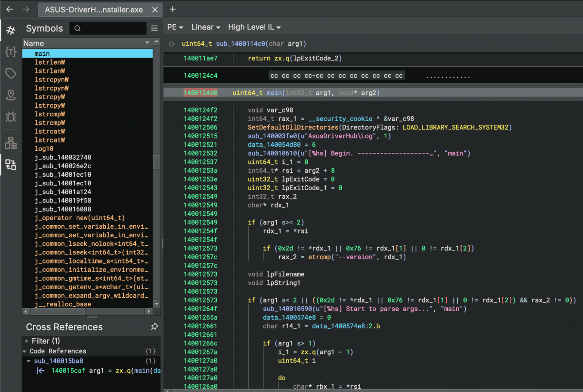
Task: Toggle the Cross References pin
Action: point(154,327)
